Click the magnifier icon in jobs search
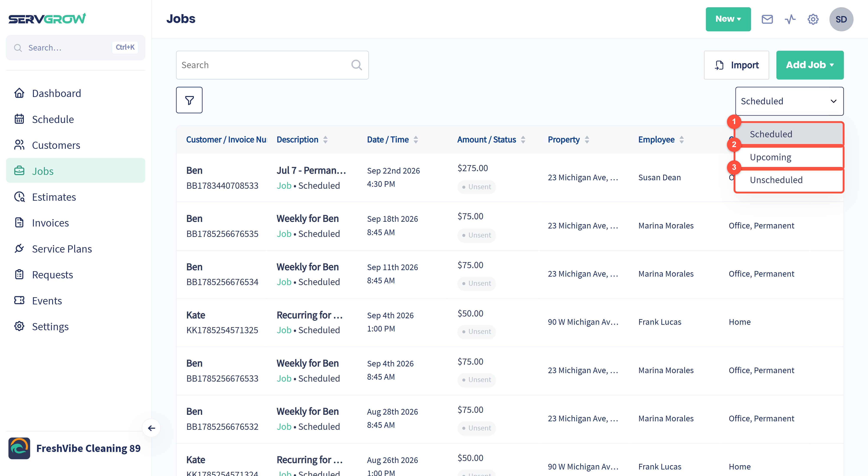This screenshot has width=868, height=476. [x=357, y=65]
